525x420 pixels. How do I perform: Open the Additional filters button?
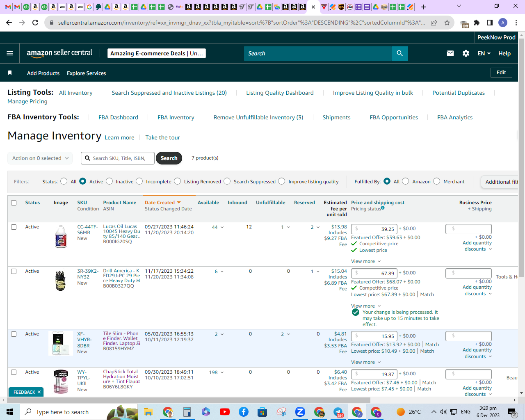click(500, 182)
